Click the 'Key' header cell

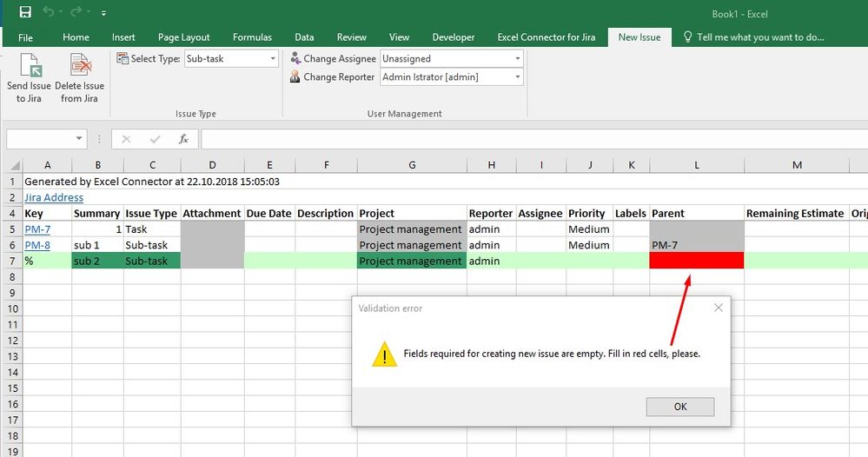coord(47,213)
